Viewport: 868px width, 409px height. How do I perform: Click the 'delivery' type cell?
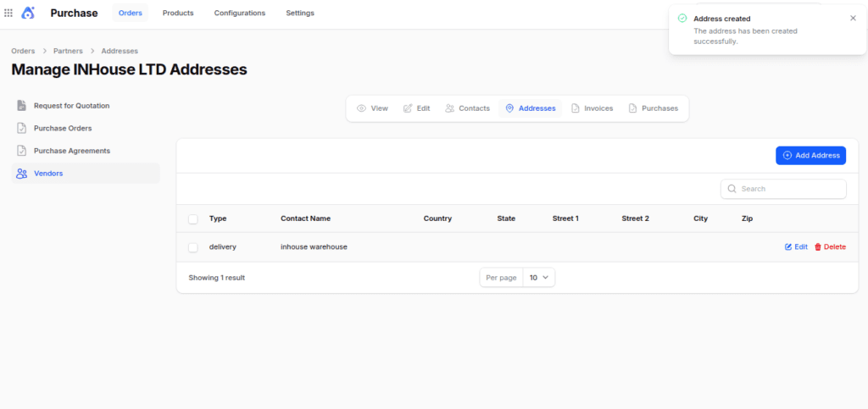coord(223,247)
